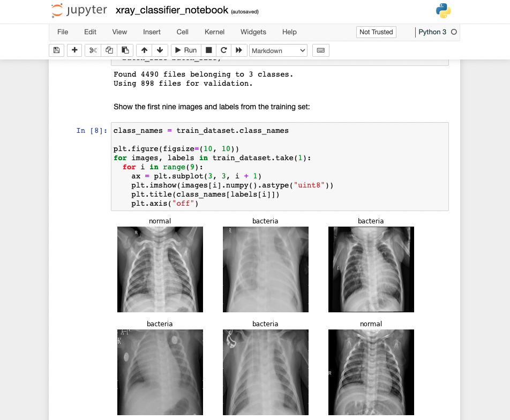Click the top-right bacteria x-ray image
The width and height of the screenshot is (510, 420).
[371, 269]
